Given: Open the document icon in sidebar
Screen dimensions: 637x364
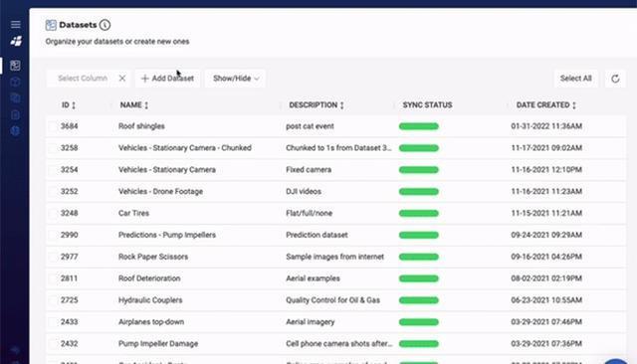Looking at the screenshot, I should click(x=15, y=114).
